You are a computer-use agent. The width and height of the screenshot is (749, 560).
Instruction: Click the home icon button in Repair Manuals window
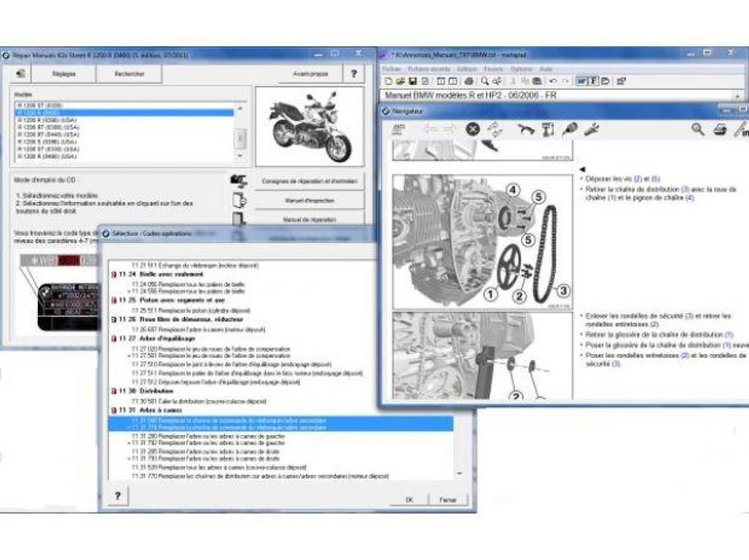click(20, 74)
